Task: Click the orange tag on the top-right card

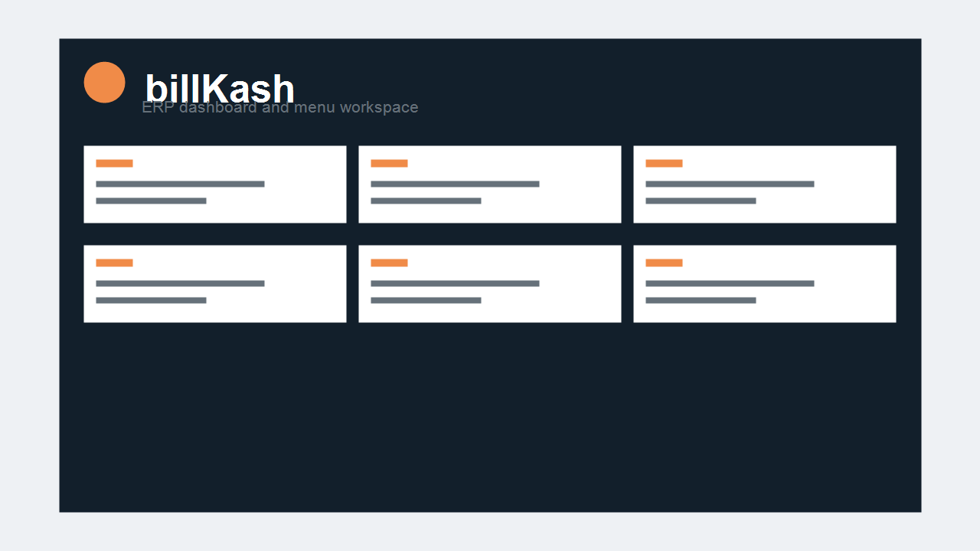Action: [664, 163]
